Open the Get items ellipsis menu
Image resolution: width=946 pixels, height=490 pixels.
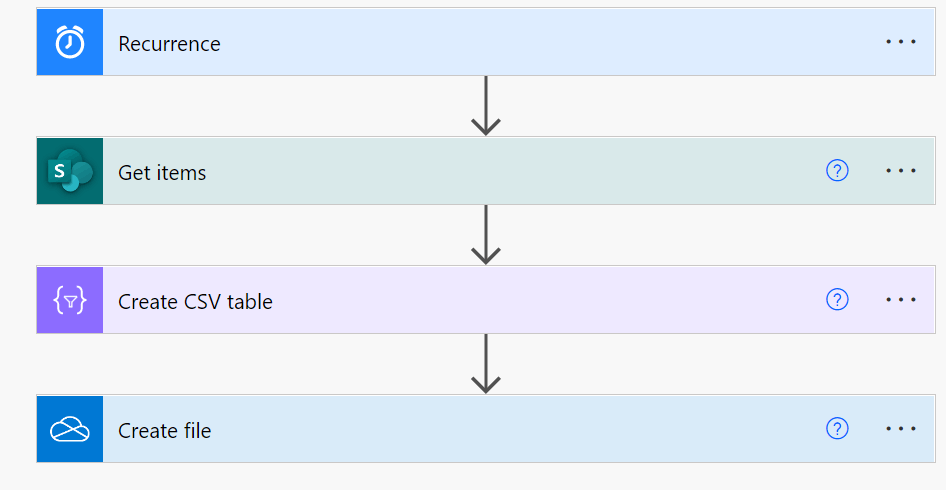[901, 171]
